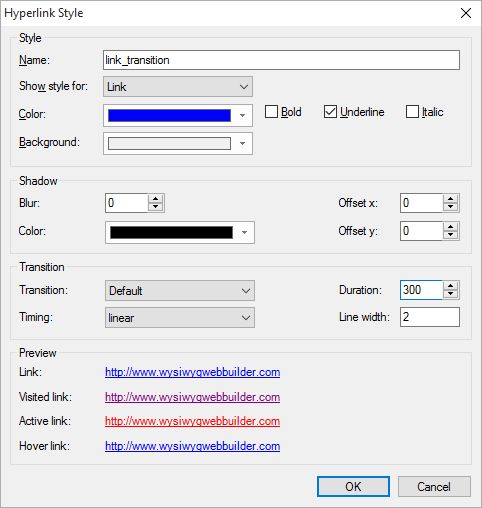This screenshot has height=508, width=482.
Task: Dismiss the dialog with Cancel
Action: [434, 486]
